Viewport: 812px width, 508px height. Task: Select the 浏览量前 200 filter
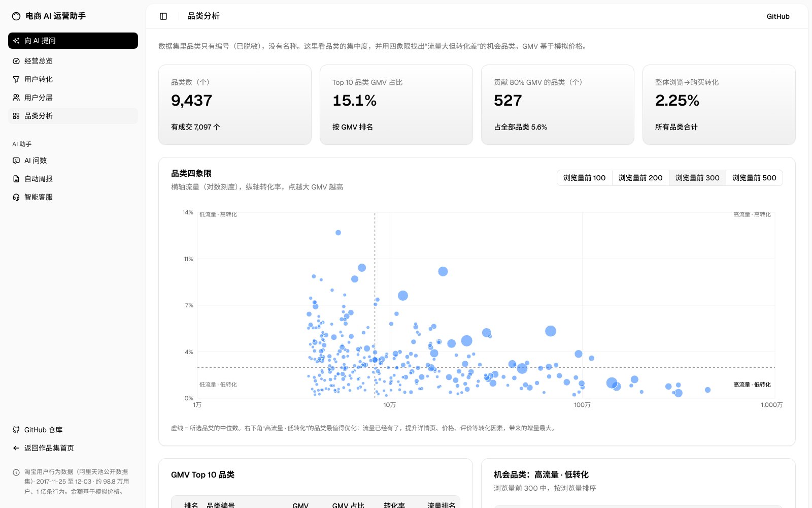(640, 178)
